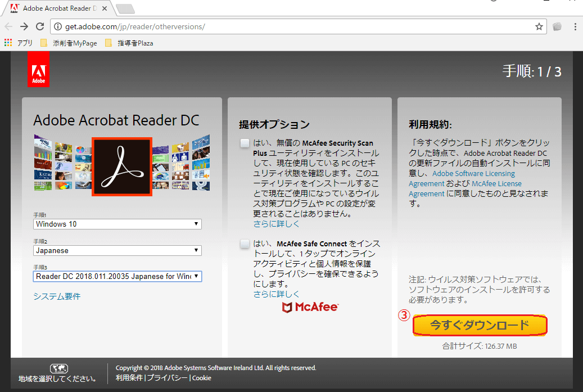Open the システム要件 link
This screenshot has height=392, width=583.
57,296
